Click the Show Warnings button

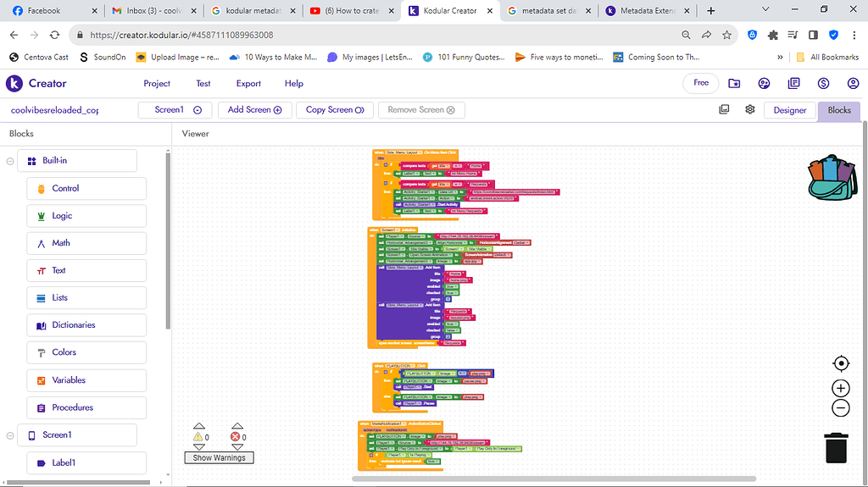pos(220,457)
